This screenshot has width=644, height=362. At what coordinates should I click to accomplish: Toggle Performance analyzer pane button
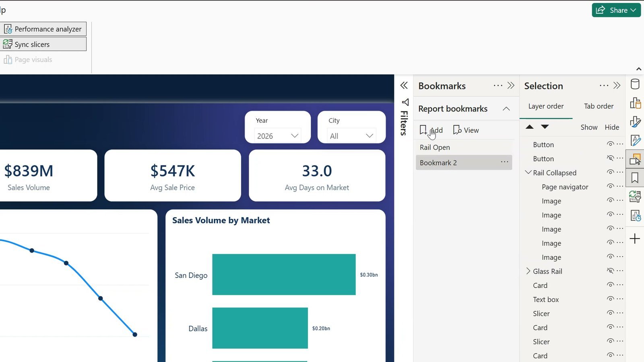(x=43, y=29)
